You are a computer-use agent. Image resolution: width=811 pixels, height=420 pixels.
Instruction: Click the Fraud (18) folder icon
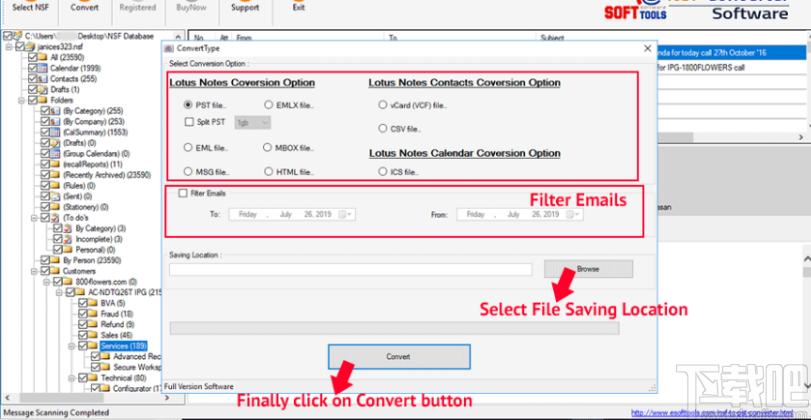click(93, 314)
